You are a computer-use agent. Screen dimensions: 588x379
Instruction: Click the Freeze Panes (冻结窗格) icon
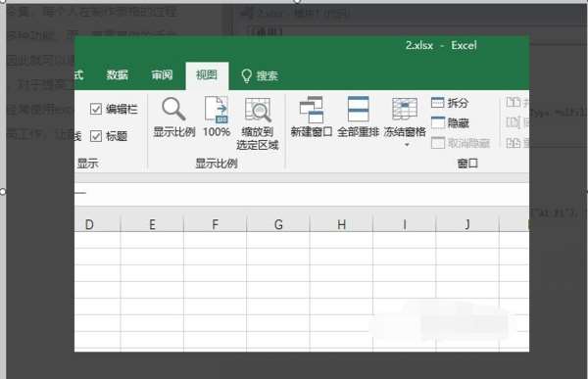[405, 110]
